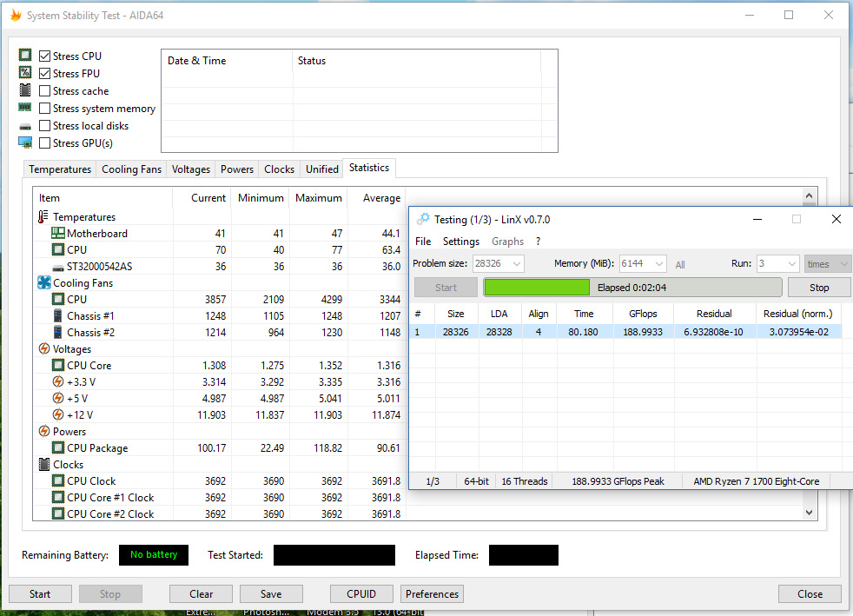Click the Maximum column header
853x616 pixels.
318,197
